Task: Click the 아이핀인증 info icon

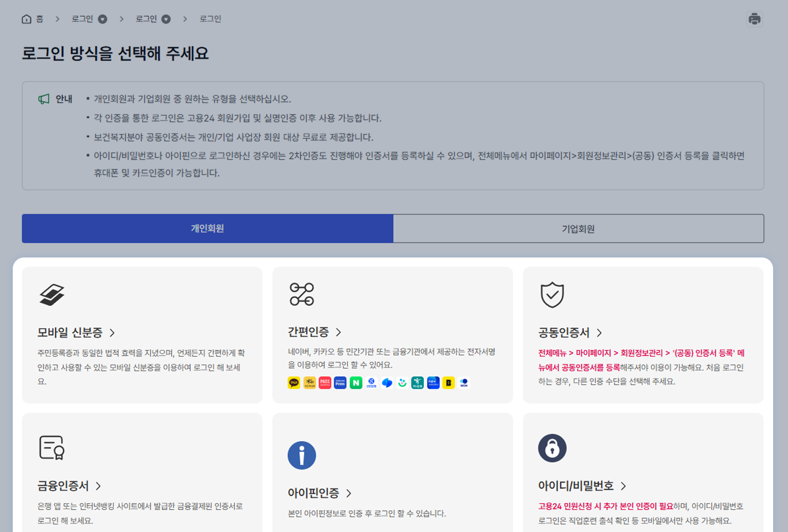Action: (x=302, y=455)
